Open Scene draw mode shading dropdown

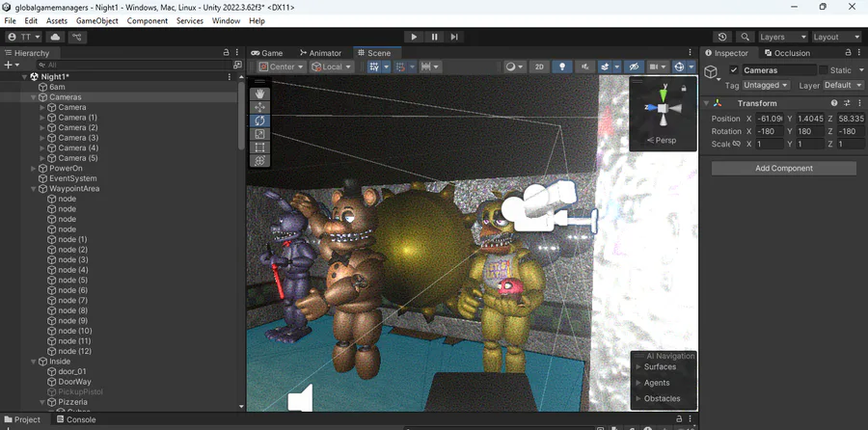coord(515,67)
